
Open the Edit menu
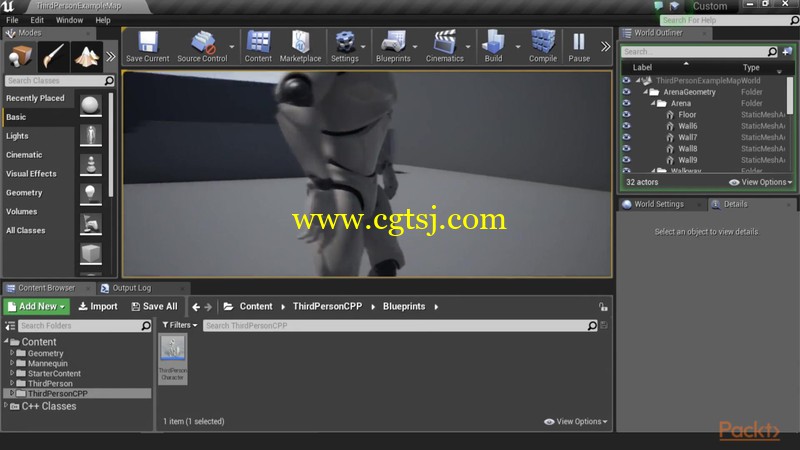click(37, 20)
